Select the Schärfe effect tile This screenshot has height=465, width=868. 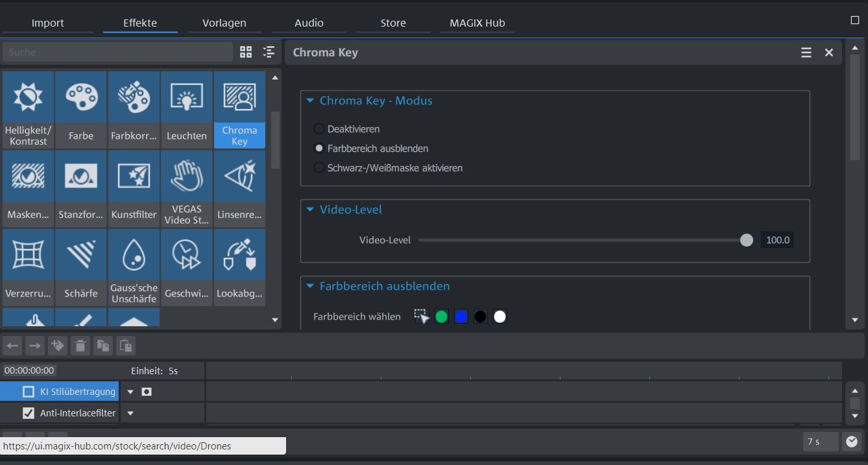81,267
